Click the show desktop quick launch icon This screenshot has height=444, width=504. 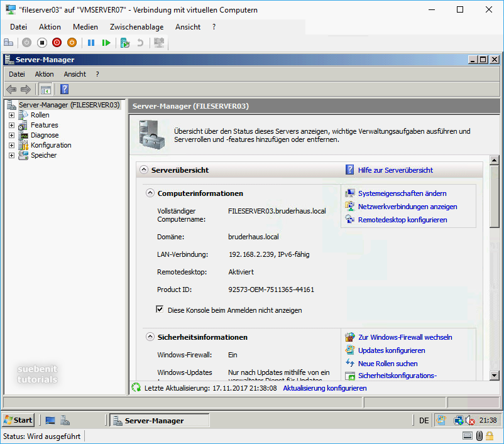coord(50,420)
